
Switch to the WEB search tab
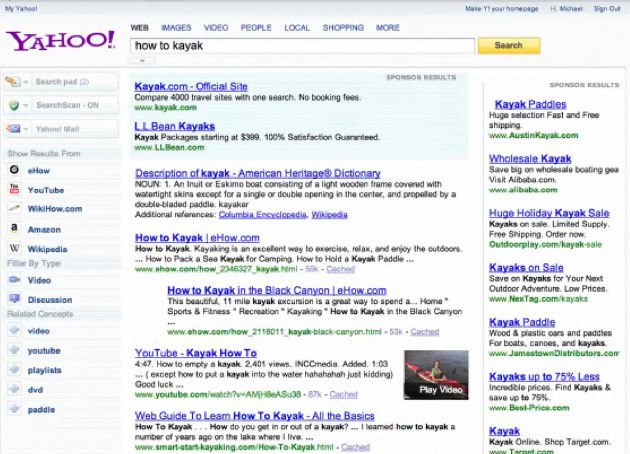coord(139,28)
